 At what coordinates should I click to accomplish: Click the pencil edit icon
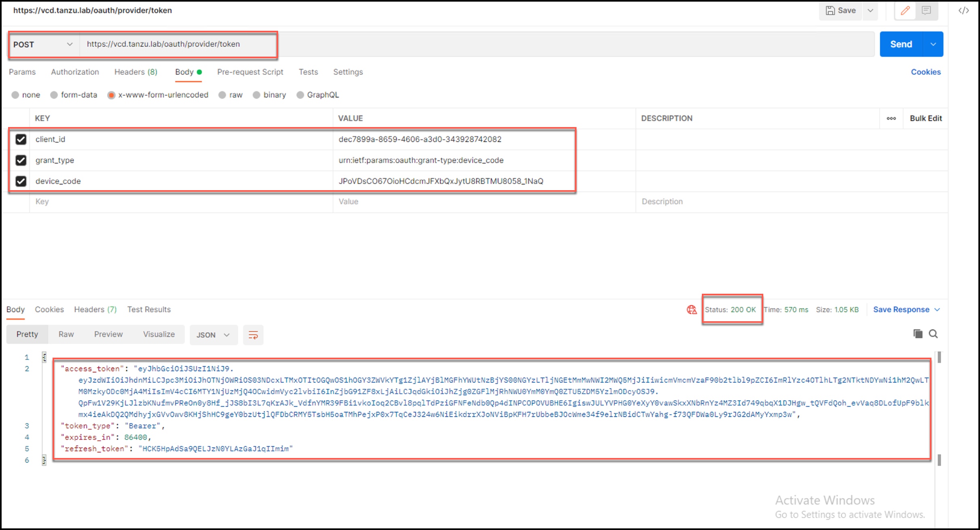tap(905, 11)
